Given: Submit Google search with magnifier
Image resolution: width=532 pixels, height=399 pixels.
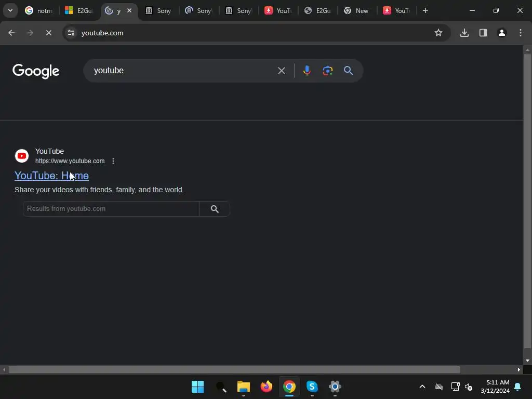Looking at the screenshot, I should (x=348, y=71).
